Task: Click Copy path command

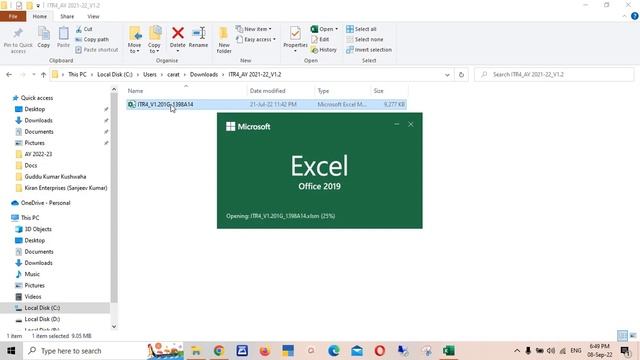Action: 92,40
